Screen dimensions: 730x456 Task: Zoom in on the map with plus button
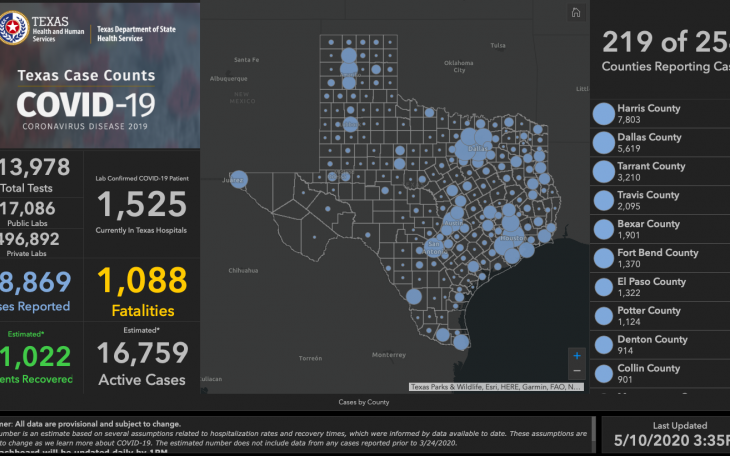click(x=576, y=355)
